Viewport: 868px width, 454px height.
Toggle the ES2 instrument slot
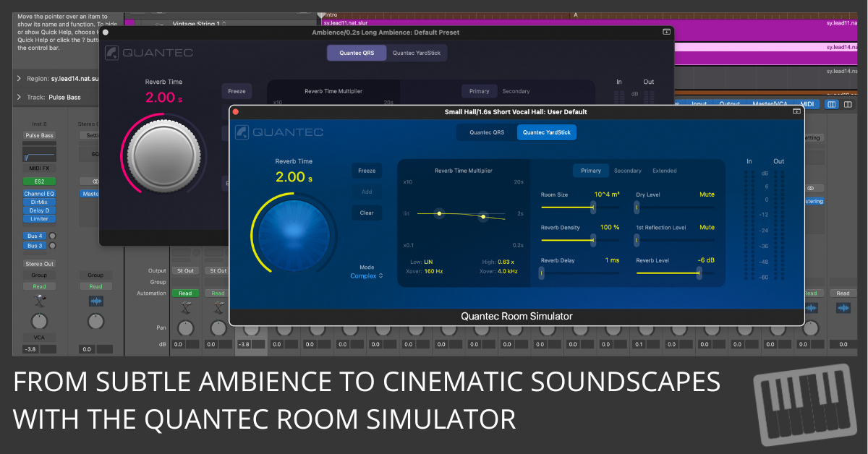click(39, 181)
